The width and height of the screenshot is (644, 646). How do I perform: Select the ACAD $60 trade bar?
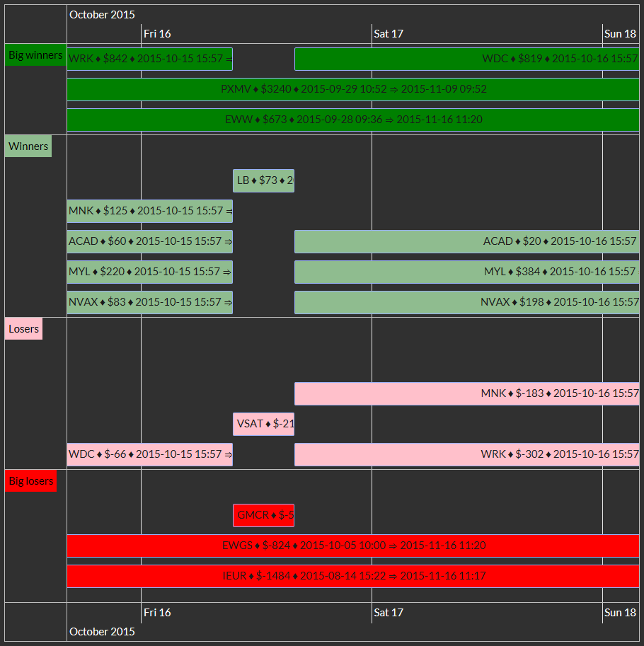149,241
